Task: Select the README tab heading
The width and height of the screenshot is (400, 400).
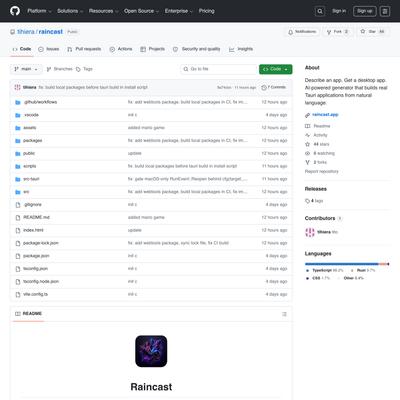Action: pyautogui.click(x=29, y=314)
